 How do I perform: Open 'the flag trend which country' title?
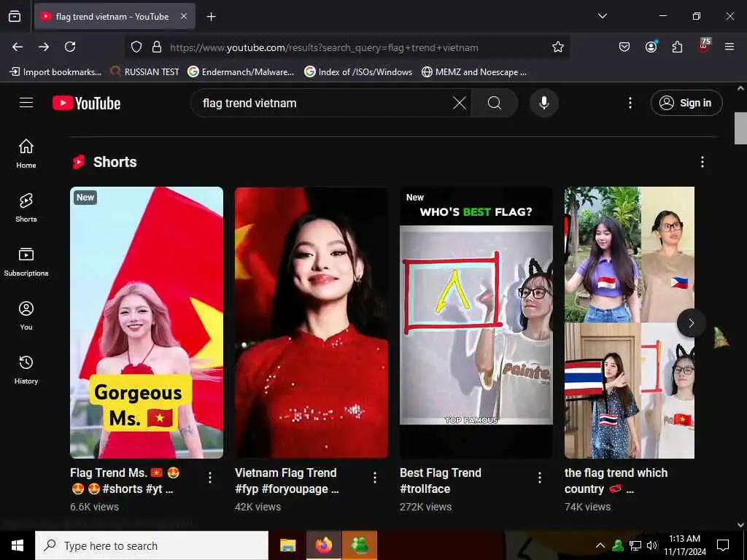(x=616, y=481)
